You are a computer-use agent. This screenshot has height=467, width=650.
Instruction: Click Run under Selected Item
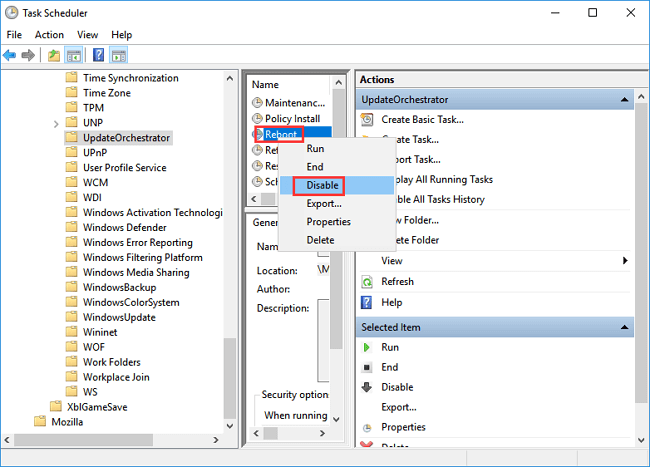click(390, 347)
